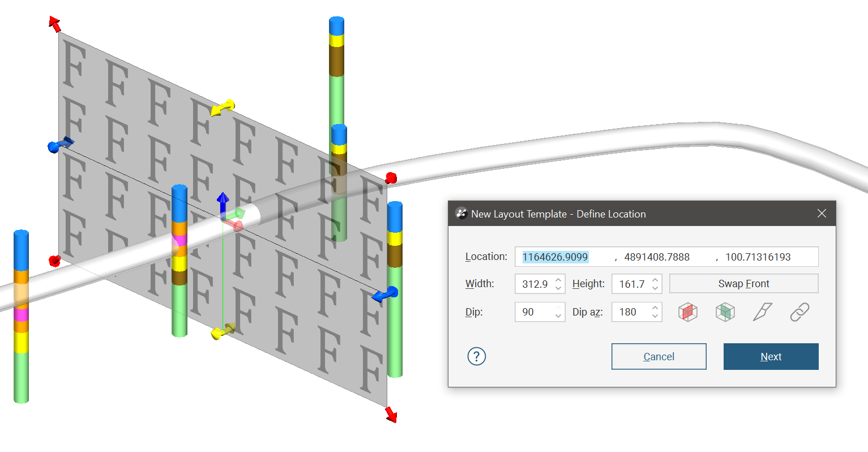Click the "Height:" label
This screenshot has width=868, height=452.
[x=589, y=284]
